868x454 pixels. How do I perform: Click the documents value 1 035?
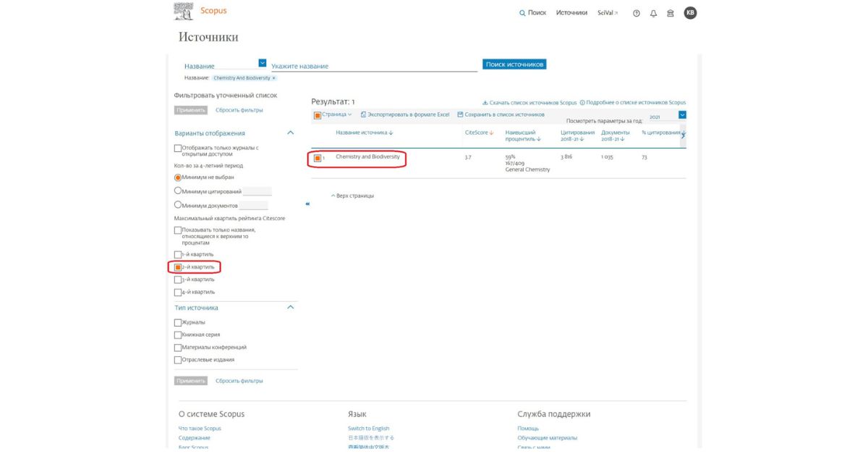pos(607,156)
